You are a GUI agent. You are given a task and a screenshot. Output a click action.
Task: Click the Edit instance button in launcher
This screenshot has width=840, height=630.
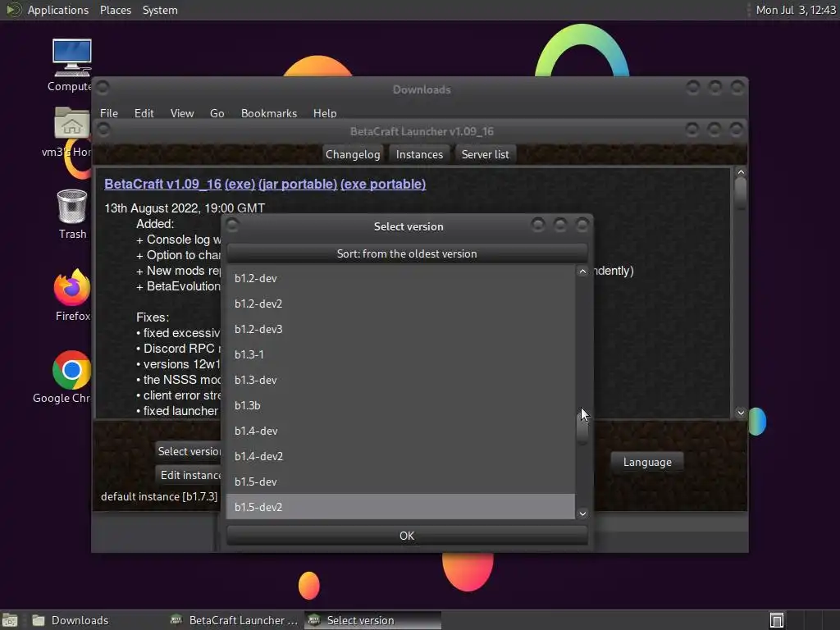pyautogui.click(x=189, y=475)
